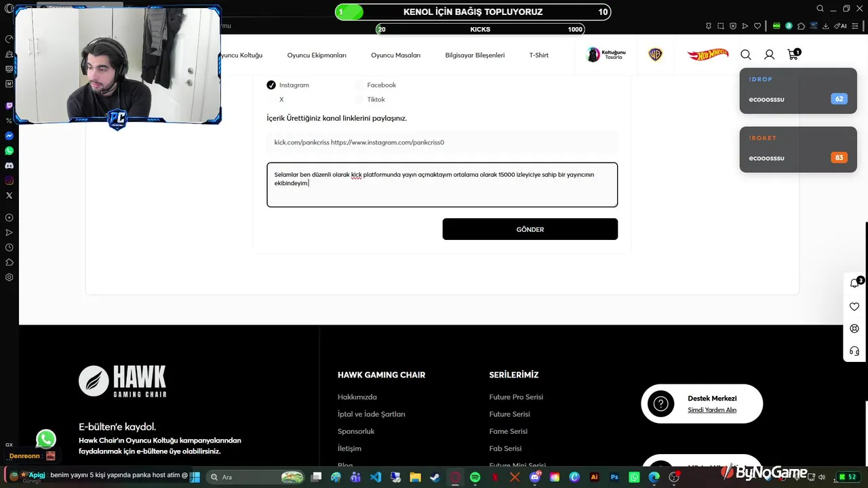868x488 pixels.
Task: Open Messenger in the browser sidebar
Action: click(9, 136)
